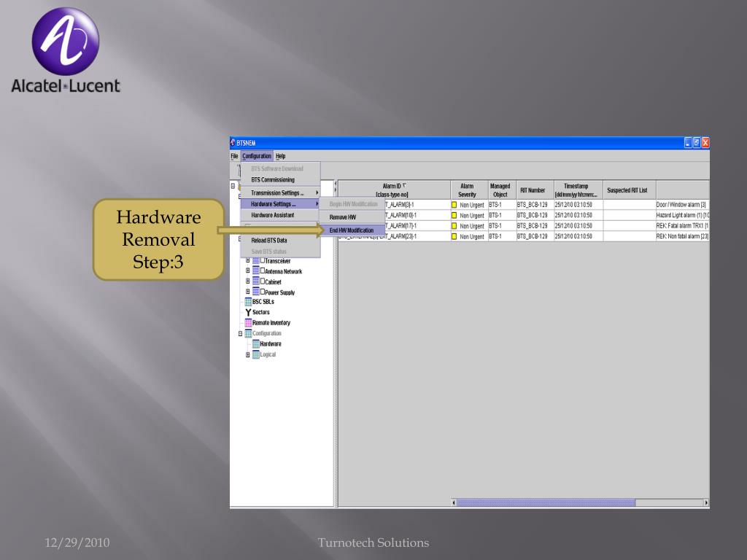Click the BTSNEM title bar application icon
Screen dimensions: 747x560
(x=233, y=142)
